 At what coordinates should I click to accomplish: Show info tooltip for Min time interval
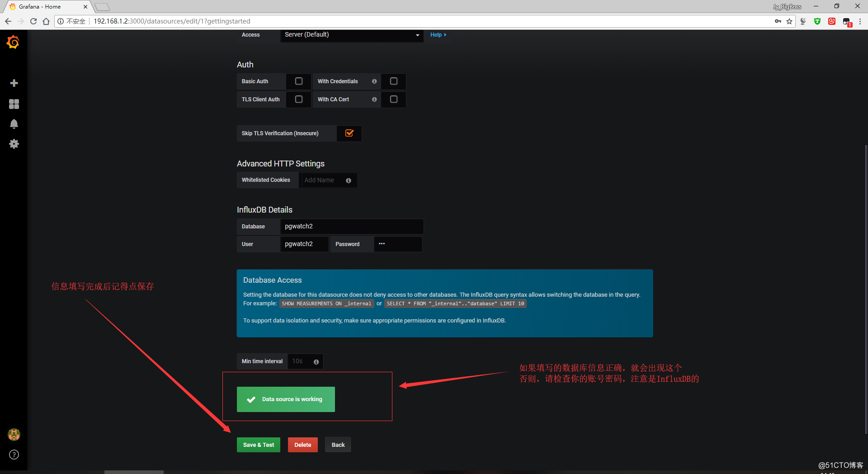(x=316, y=362)
